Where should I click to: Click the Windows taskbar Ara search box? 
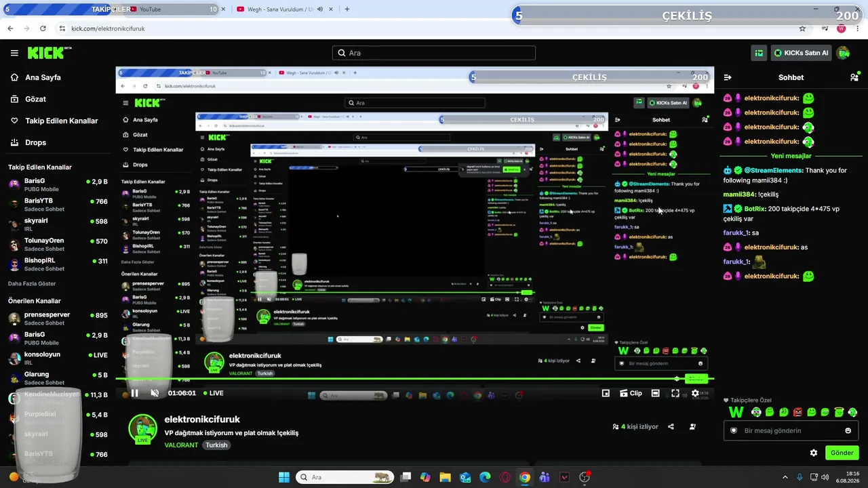tap(345, 477)
